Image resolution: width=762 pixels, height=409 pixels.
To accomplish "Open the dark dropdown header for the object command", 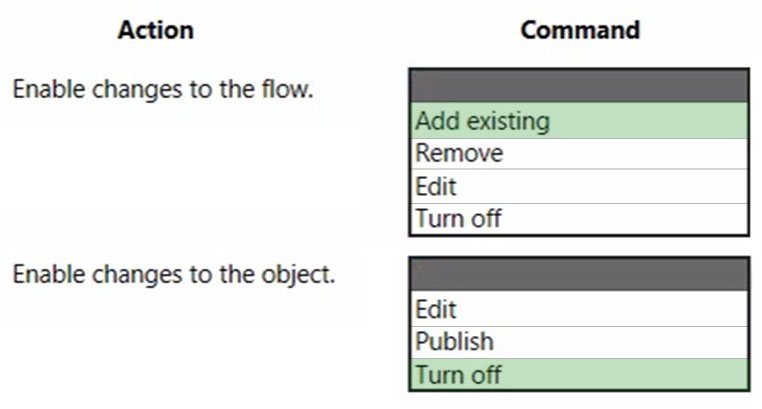I will [x=579, y=275].
